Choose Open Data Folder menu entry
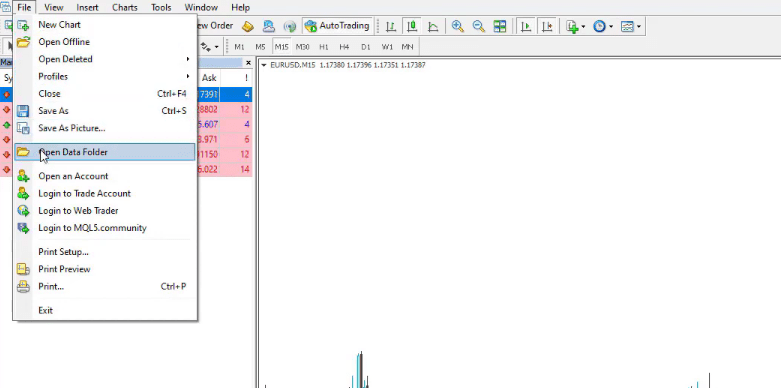781x388 pixels. [x=105, y=152]
